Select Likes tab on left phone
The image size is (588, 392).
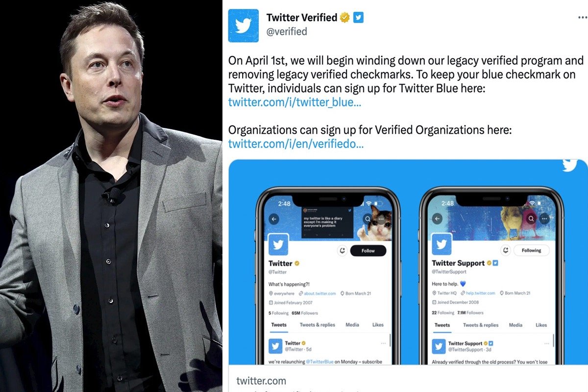(378, 325)
